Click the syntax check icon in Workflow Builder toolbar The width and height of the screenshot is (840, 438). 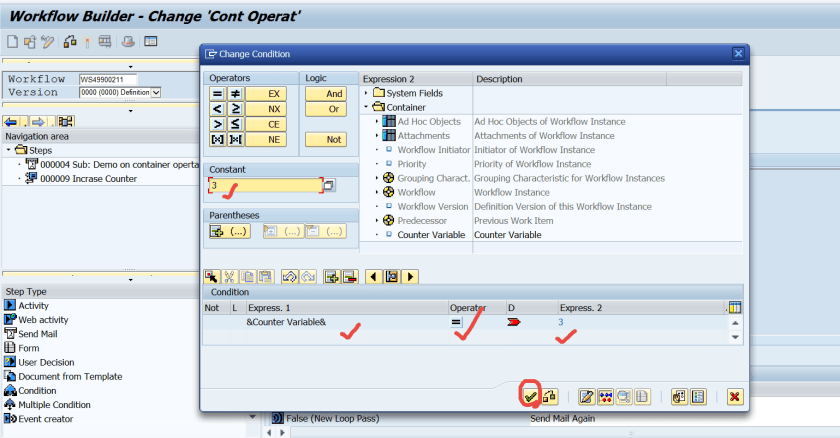tap(70, 41)
